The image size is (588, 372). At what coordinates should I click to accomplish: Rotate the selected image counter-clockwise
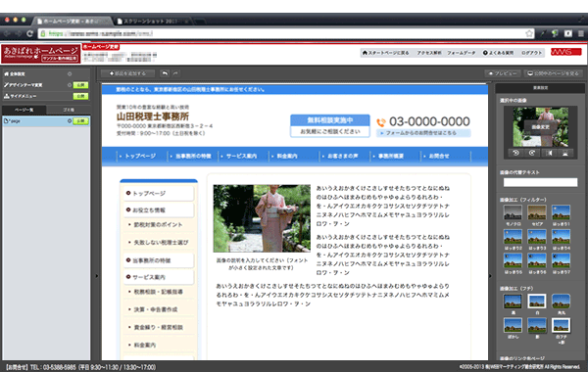point(516,153)
